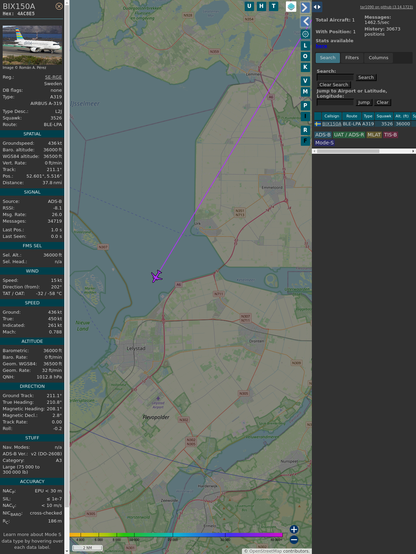Toggle the K map option
The height and width of the screenshot is (554, 416).
tap(305, 67)
